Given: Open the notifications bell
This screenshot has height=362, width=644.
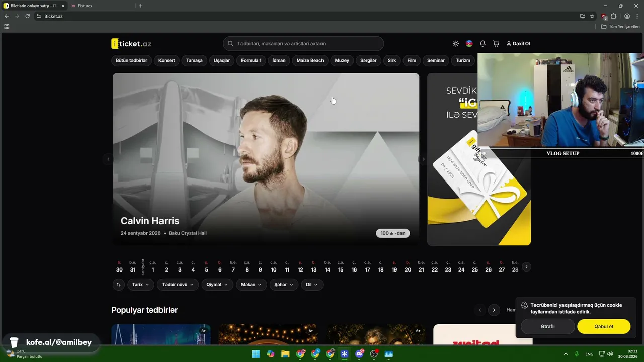Looking at the screenshot, I should tap(482, 44).
